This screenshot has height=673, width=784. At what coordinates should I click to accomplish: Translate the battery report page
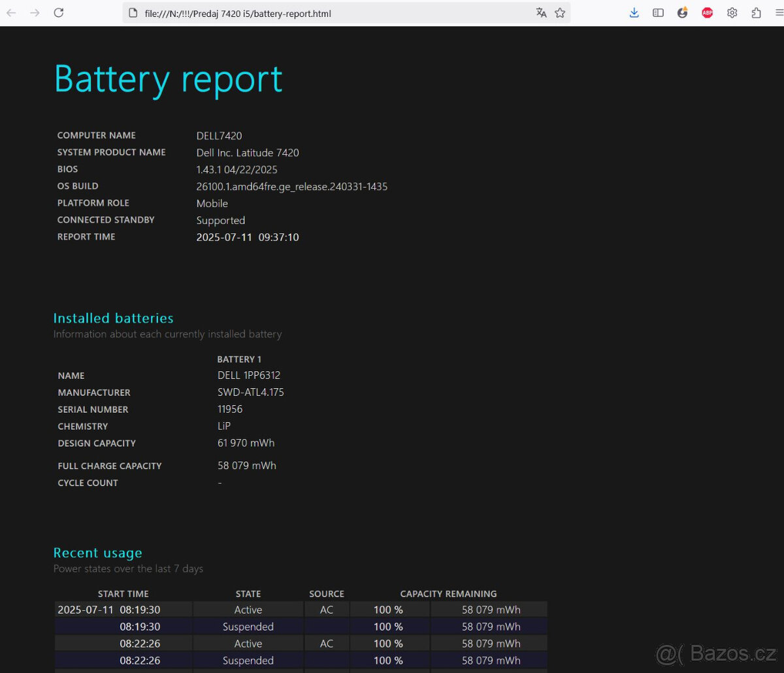tap(542, 12)
